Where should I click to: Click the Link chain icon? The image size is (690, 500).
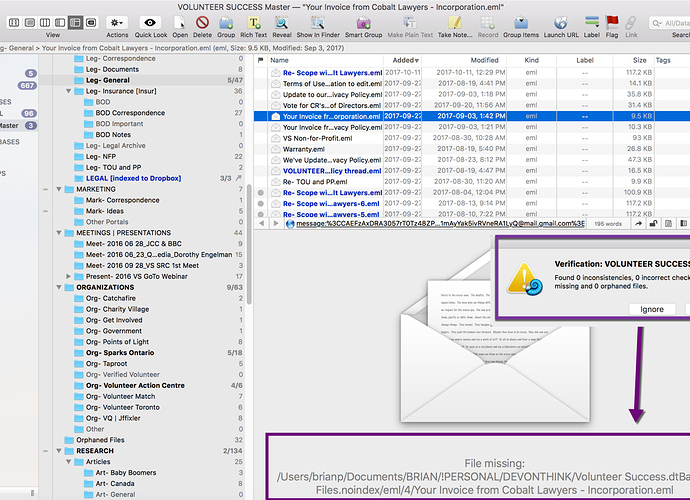click(631, 22)
